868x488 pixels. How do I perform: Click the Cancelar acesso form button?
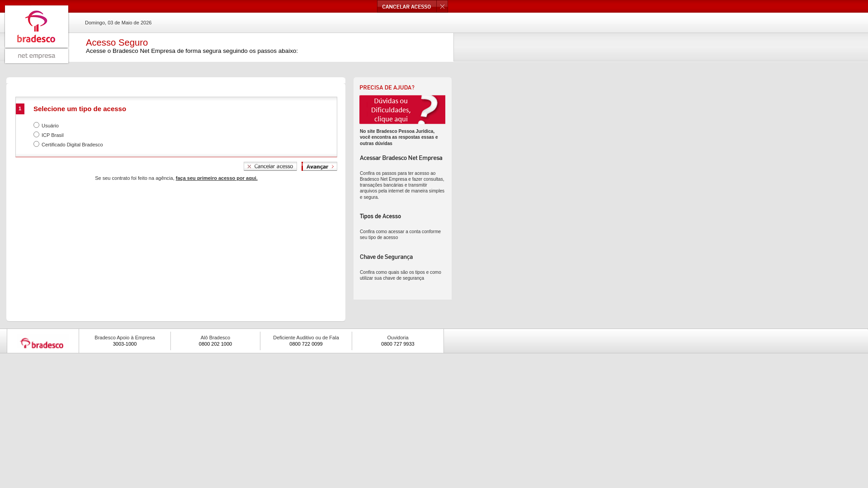[x=270, y=166]
